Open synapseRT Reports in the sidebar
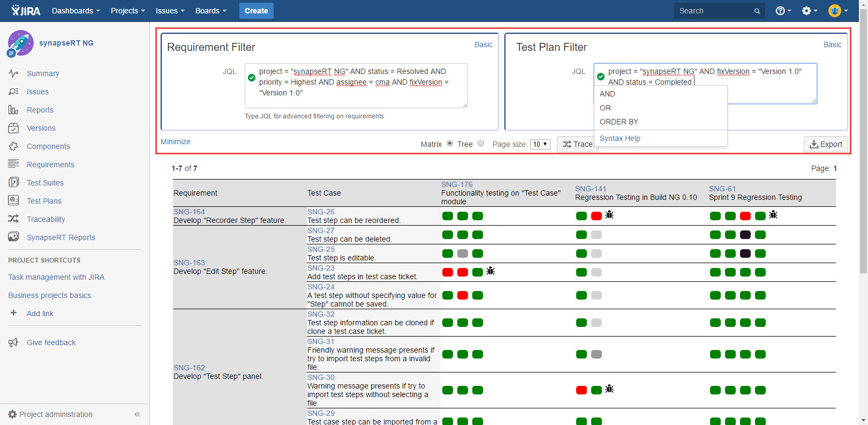This screenshot has width=868, height=425. pyautogui.click(x=61, y=237)
